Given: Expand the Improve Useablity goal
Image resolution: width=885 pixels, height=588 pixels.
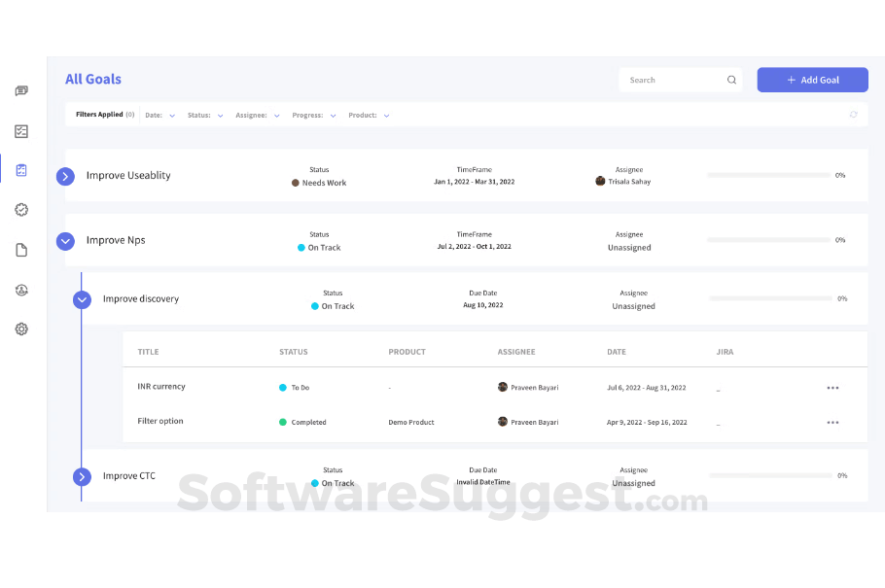Looking at the screenshot, I should pos(65,176).
